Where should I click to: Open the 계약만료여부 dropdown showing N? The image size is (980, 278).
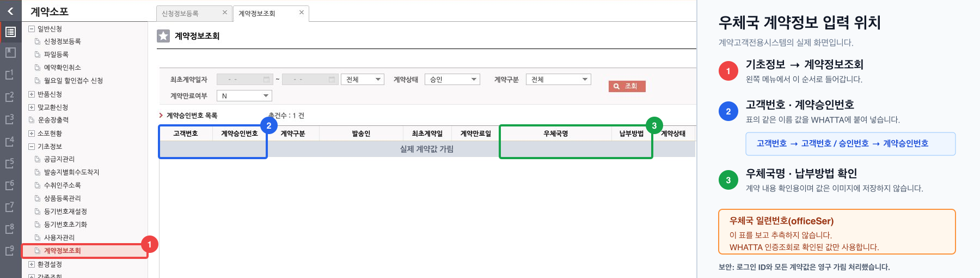point(244,96)
